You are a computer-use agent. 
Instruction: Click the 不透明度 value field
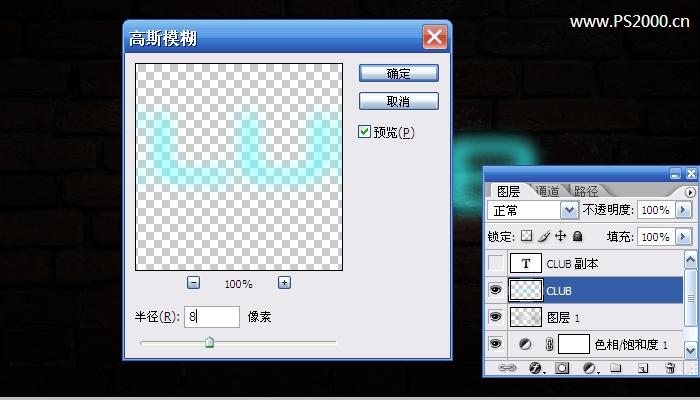click(655, 210)
